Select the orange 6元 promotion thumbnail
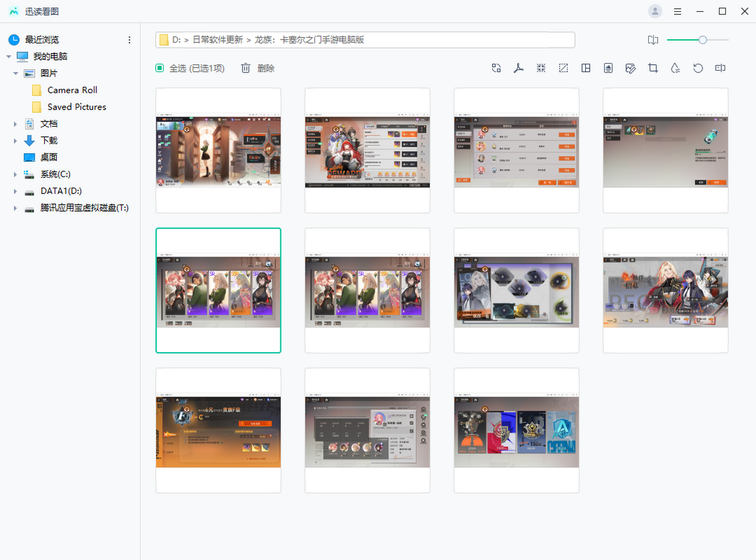Viewport: 756px width, 560px height. (x=218, y=431)
